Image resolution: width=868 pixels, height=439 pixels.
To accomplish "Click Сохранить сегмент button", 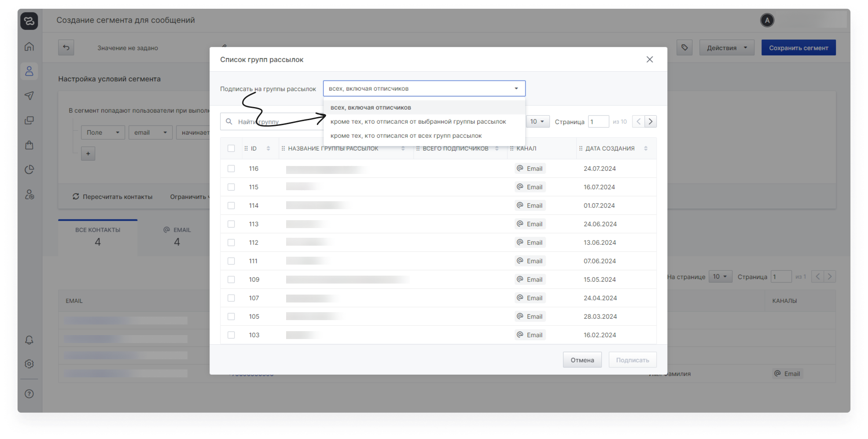I will 798,48.
